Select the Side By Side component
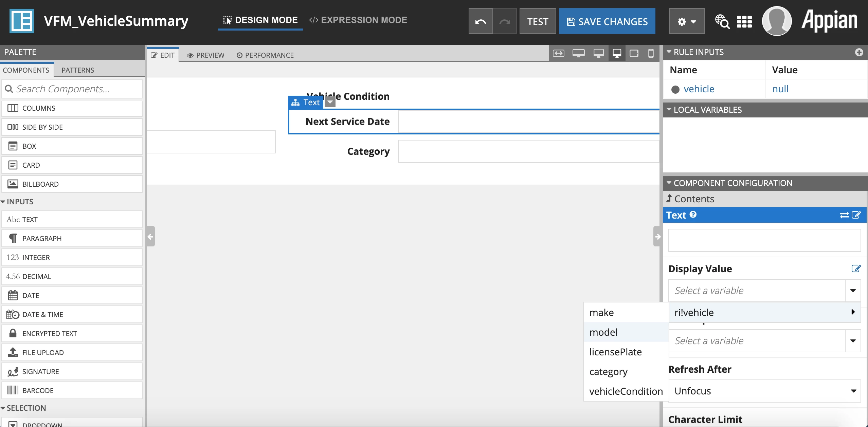 click(72, 127)
